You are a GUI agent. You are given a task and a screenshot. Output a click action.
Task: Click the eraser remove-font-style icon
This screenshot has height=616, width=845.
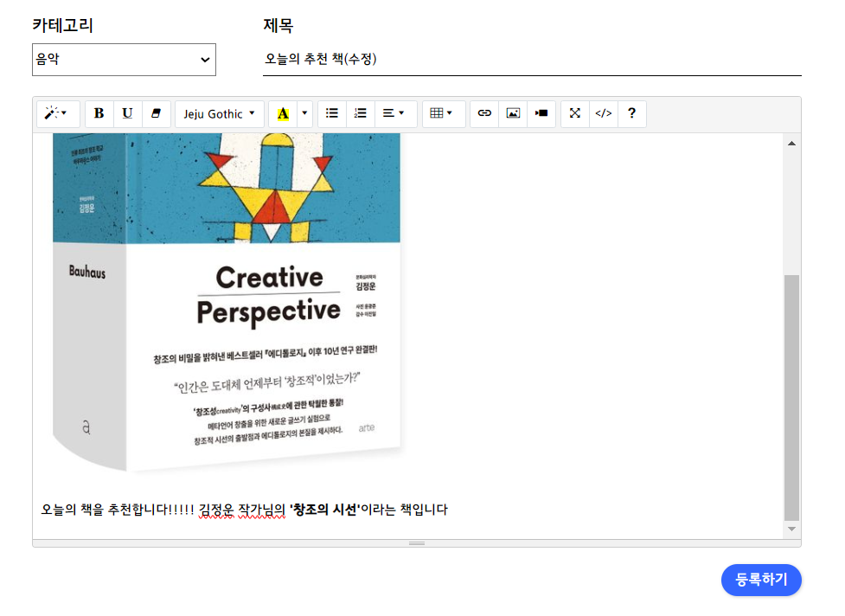click(x=157, y=113)
